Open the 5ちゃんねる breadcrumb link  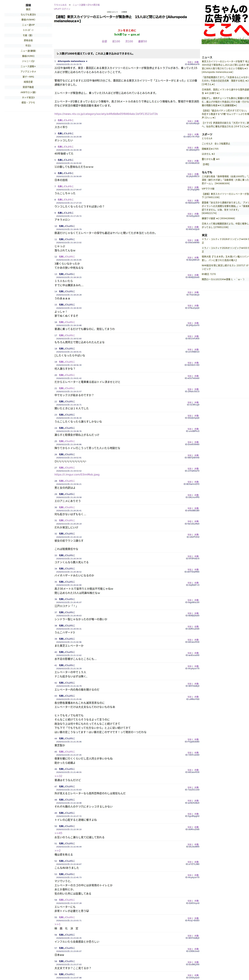click(x=60, y=5)
